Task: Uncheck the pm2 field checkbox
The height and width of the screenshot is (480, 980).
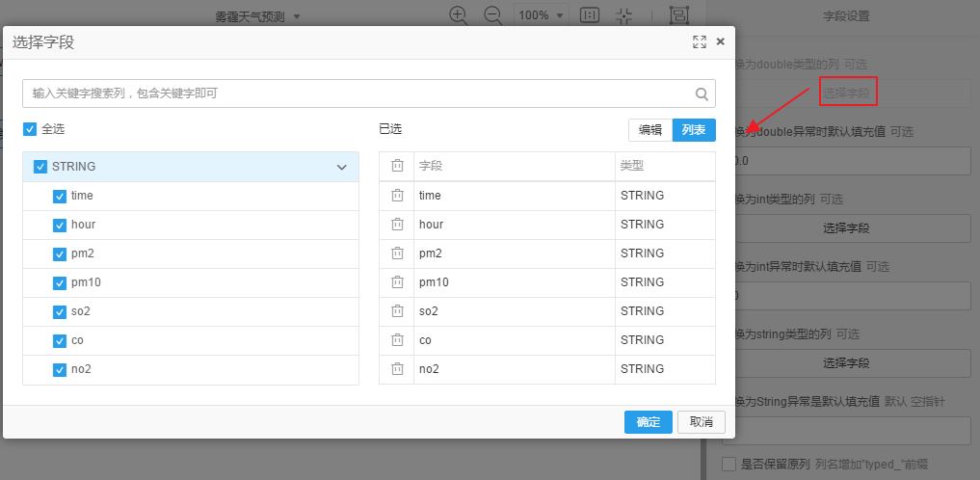Action: (x=60, y=254)
